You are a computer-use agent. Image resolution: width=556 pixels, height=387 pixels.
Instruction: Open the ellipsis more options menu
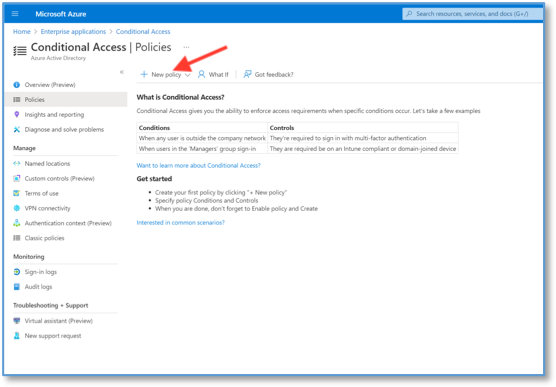186,47
